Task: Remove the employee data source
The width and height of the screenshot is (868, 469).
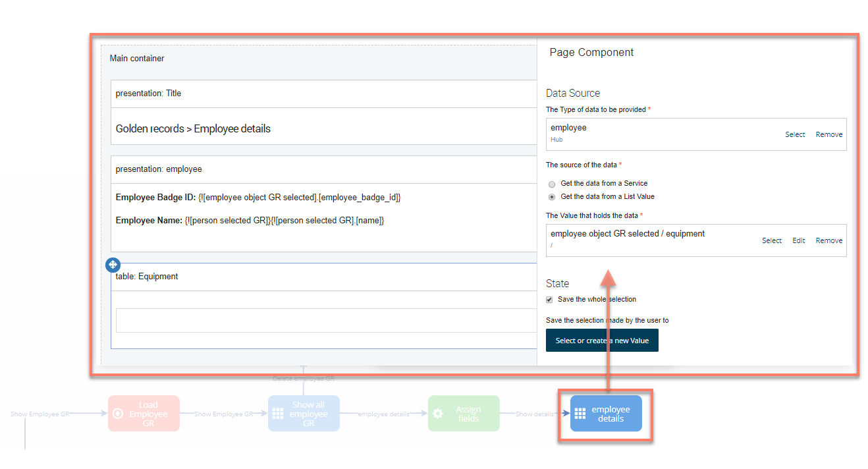Action: coord(828,134)
